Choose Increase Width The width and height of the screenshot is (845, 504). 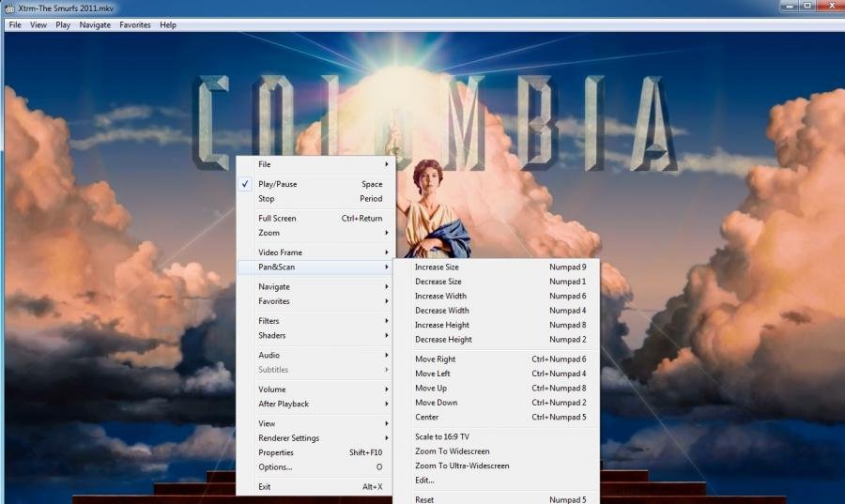pos(497,297)
